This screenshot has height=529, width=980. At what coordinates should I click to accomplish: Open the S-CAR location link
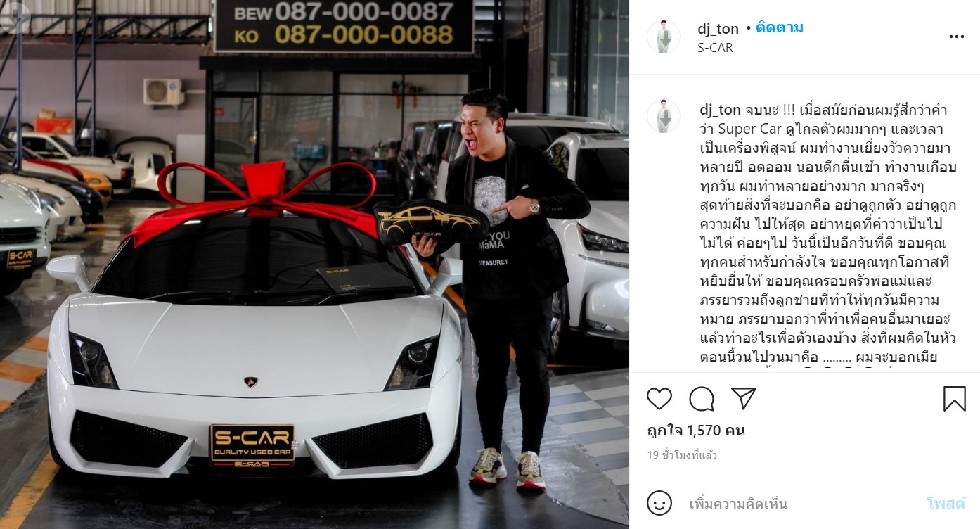pos(715,48)
